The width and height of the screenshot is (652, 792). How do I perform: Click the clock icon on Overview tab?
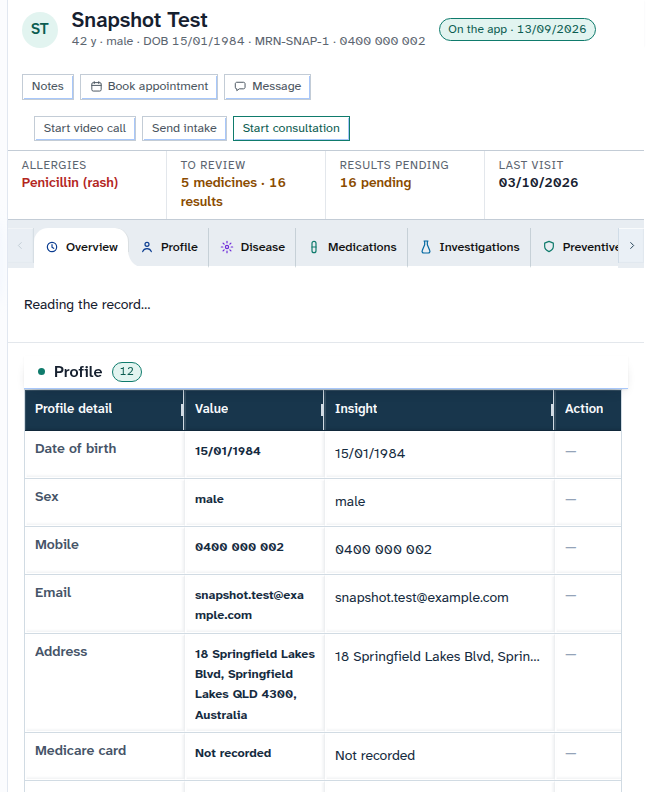coord(52,247)
